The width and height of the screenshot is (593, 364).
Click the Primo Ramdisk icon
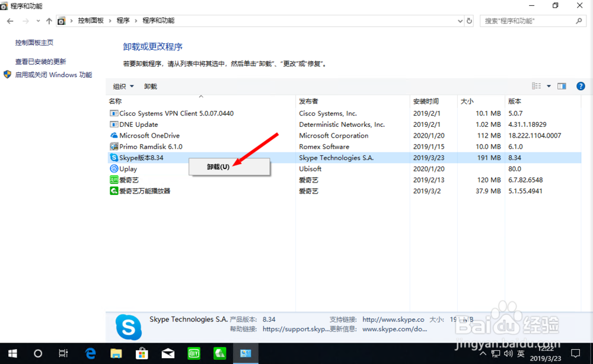pyautogui.click(x=114, y=146)
